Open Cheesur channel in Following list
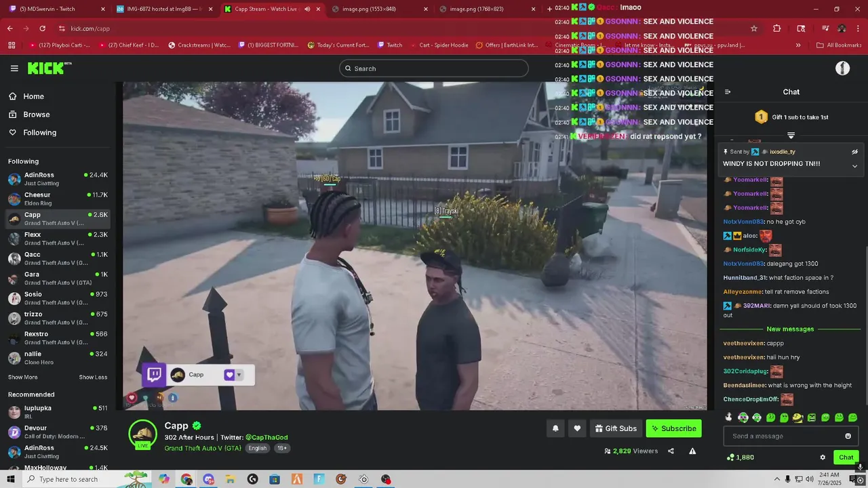The width and height of the screenshot is (868, 488). pyautogui.click(x=58, y=199)
